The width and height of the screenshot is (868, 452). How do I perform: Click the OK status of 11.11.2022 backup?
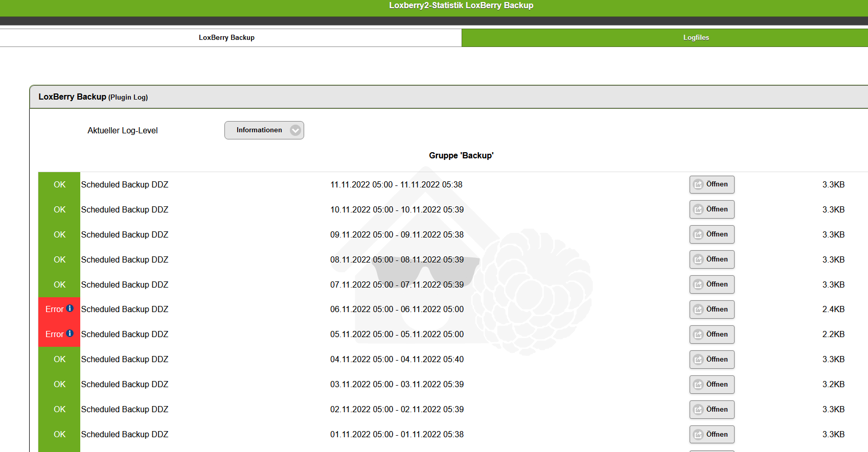(x=60, y=185)
